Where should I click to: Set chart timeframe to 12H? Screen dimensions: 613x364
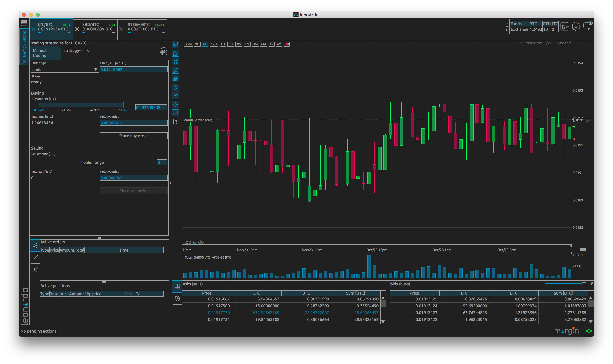(214, 44)
